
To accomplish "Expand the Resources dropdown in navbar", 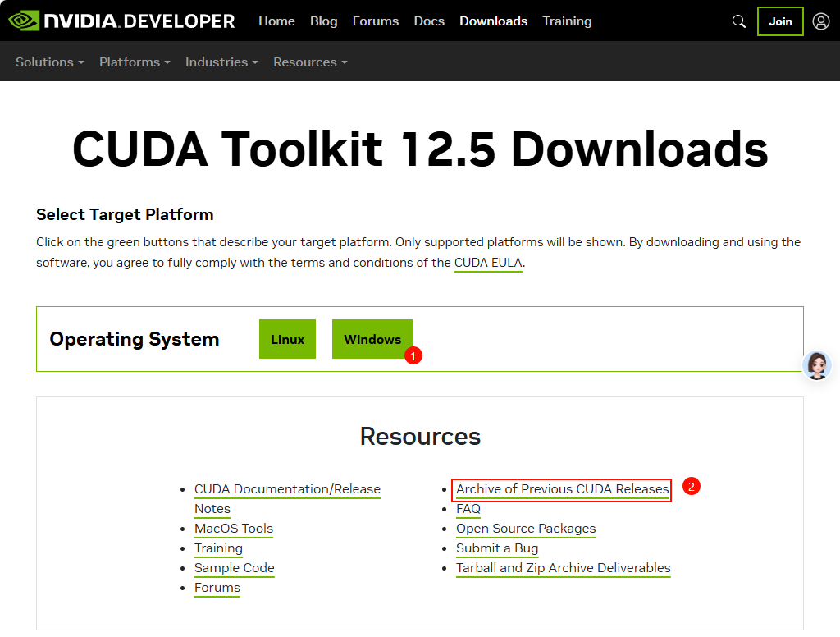I will 310,62.
